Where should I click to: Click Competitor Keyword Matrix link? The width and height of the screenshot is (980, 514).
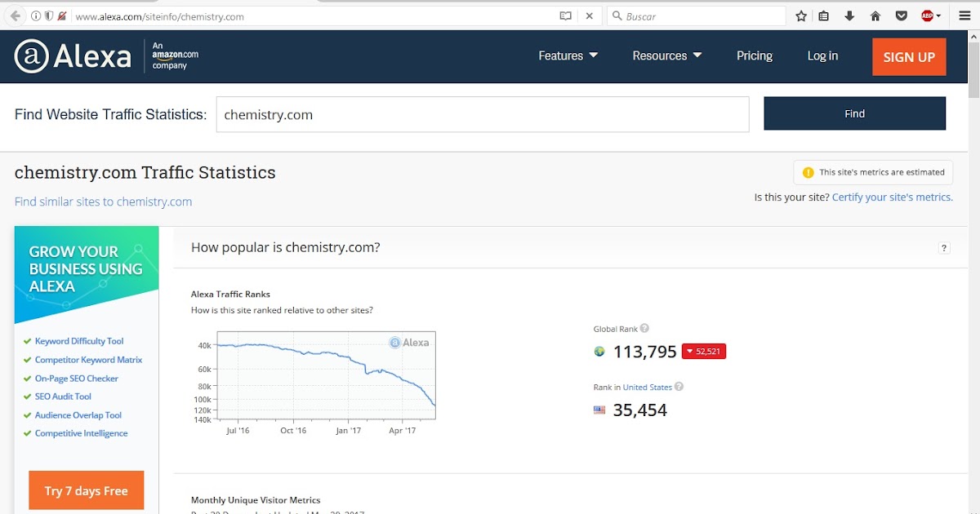tap(88, 360)
